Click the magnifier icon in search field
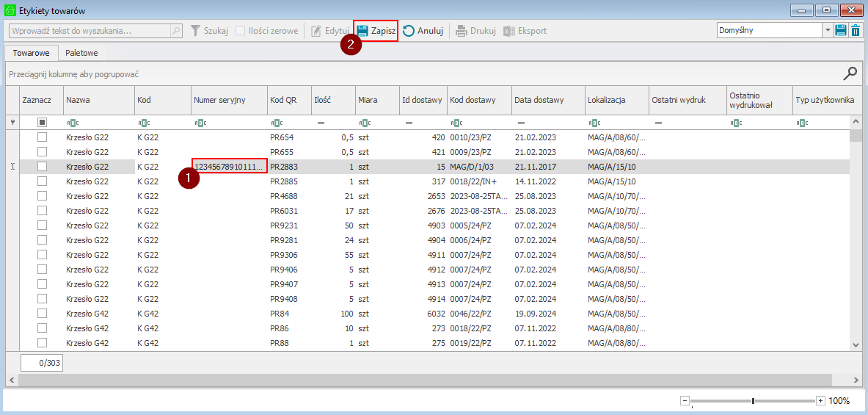Image resolution: width=868 pixels, height=415 pixels. tap(176, 31)
